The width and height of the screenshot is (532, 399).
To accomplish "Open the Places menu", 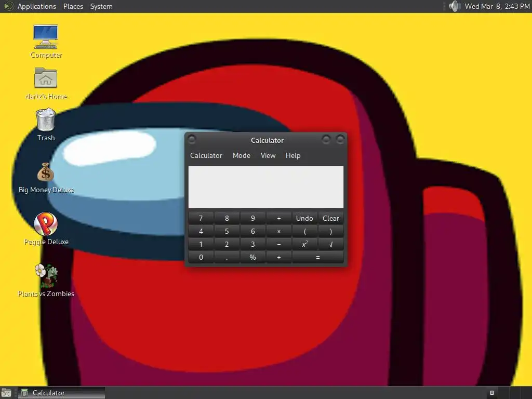I will pyautogui.click(x=73, y=6).
